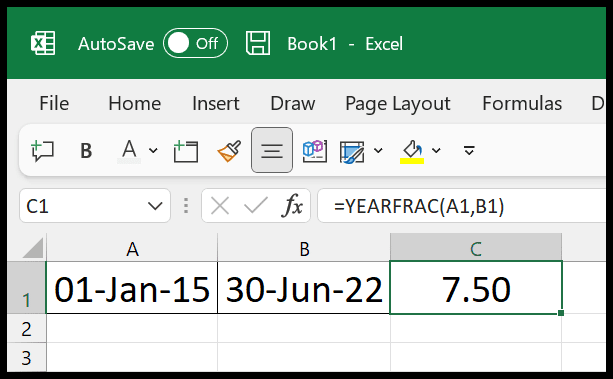Click the Excel logo icon
Viewport: 613px width, 379px height.
(x=43, y=43)
